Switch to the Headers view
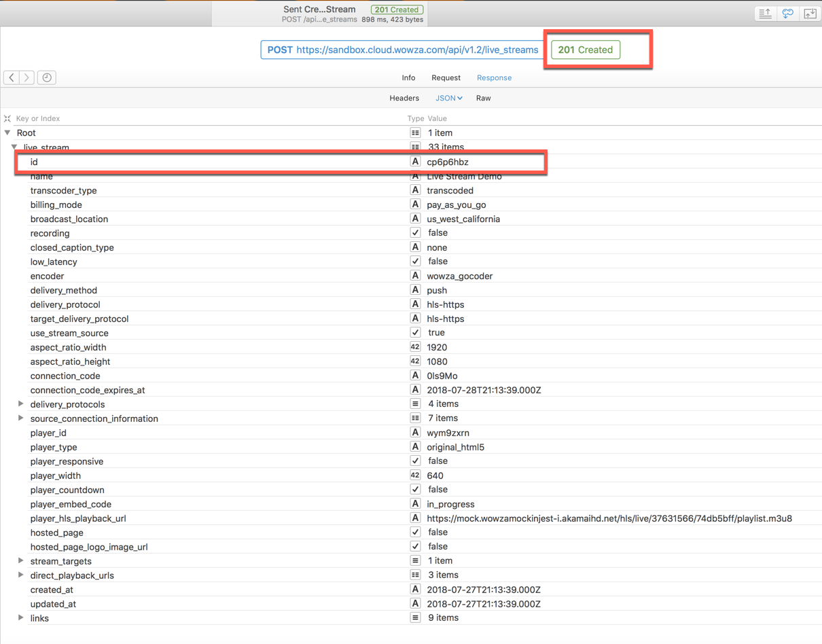This screenshot has height=644, width=822. tap(404, 98)
